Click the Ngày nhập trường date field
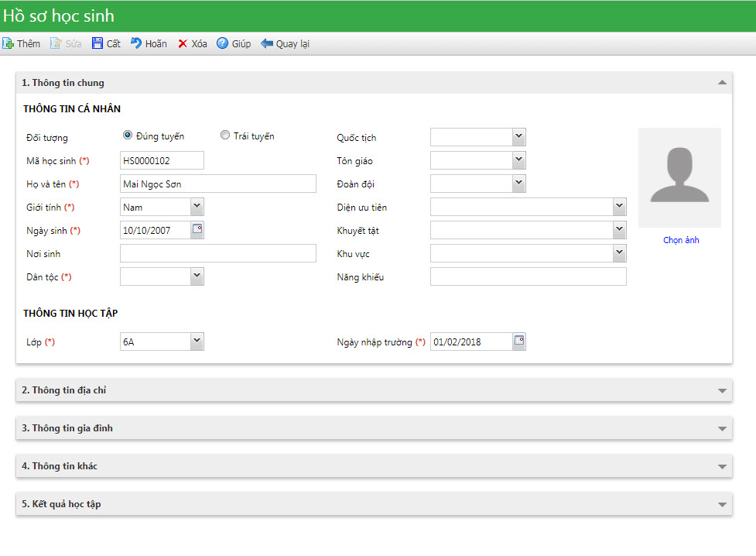Screen dimensions: 756x556 click(x=471, y=341)
